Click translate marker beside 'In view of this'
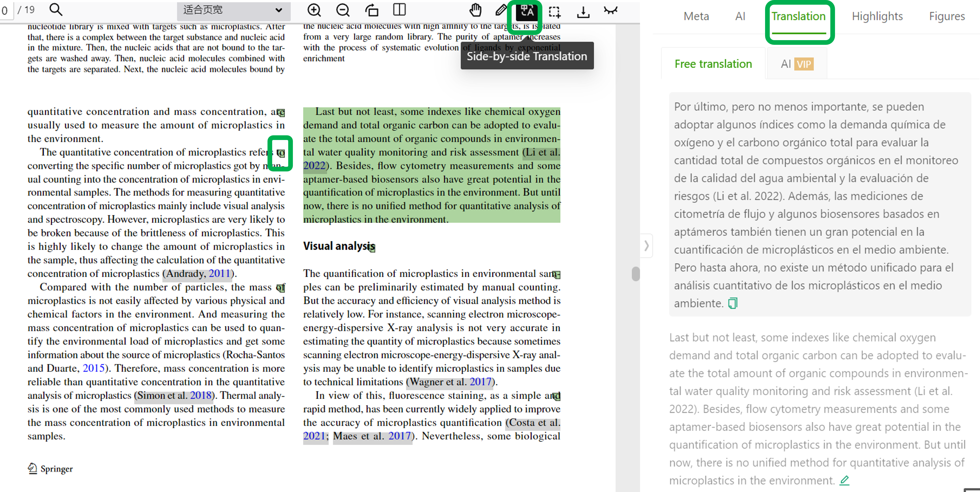 (x=556, y=396)
